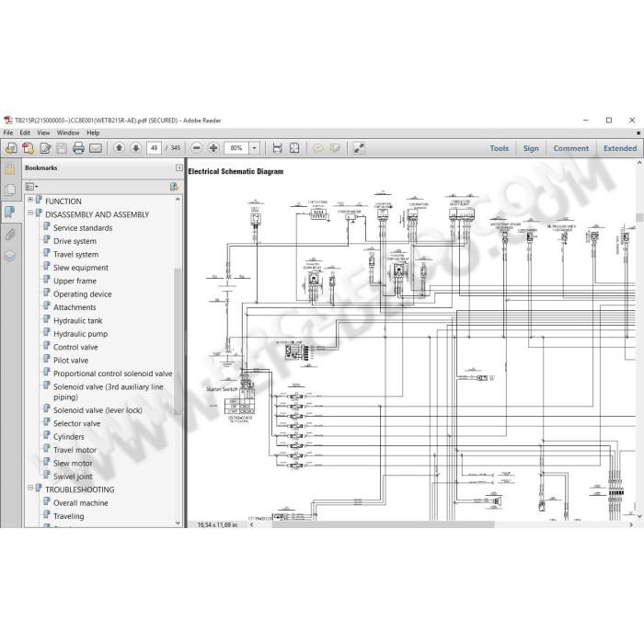Screen dimensions: 644x644
Task: Click find current bookmark icon
Action: pyautogui.click(x=174, y=187)
